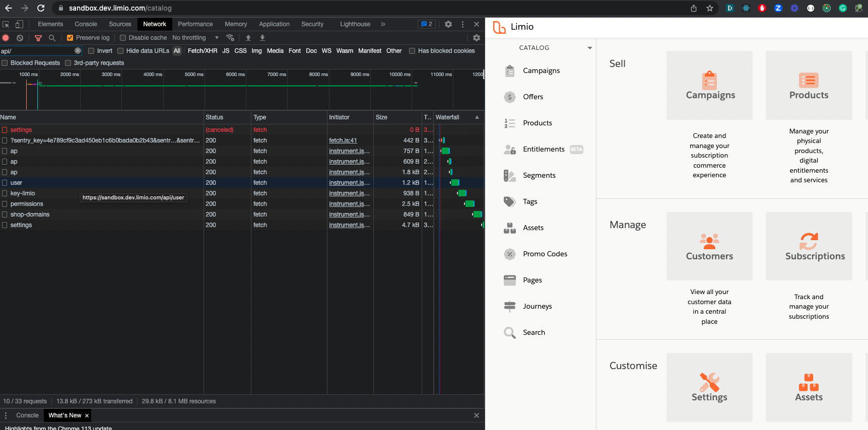Open network search magnifier icon
Image resolution: width=868 pixels, height=430 pixels.
[52, 38]
